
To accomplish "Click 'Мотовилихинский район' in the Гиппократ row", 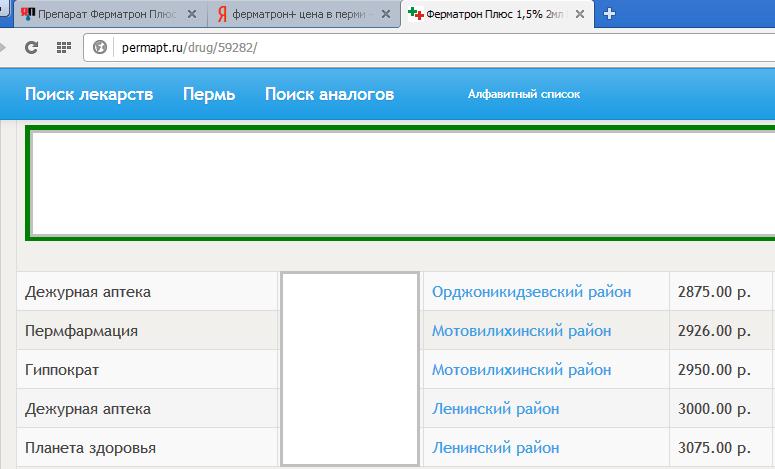I will pos(521,370).
